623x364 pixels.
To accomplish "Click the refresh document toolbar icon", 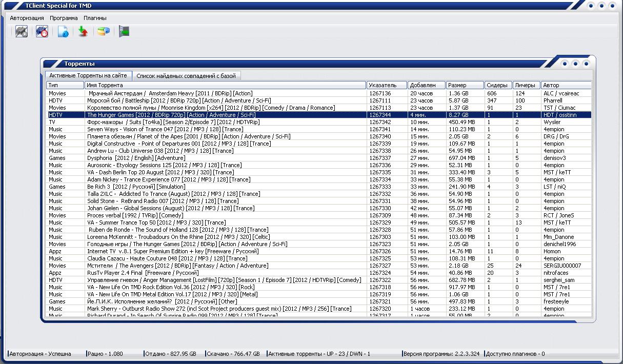I will (x=63, y=32).
